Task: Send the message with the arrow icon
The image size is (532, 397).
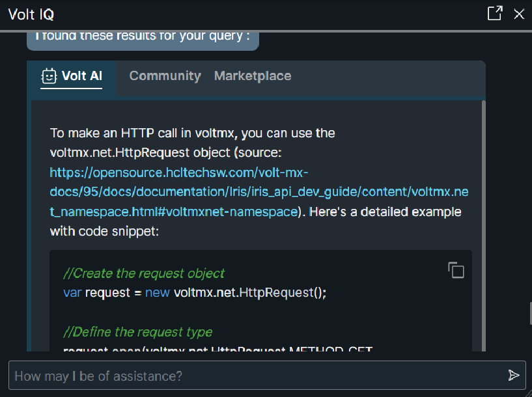Action: pos(514,376)
